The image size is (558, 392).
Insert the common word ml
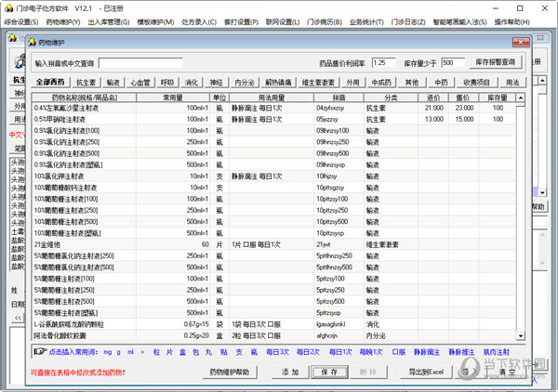130,352
